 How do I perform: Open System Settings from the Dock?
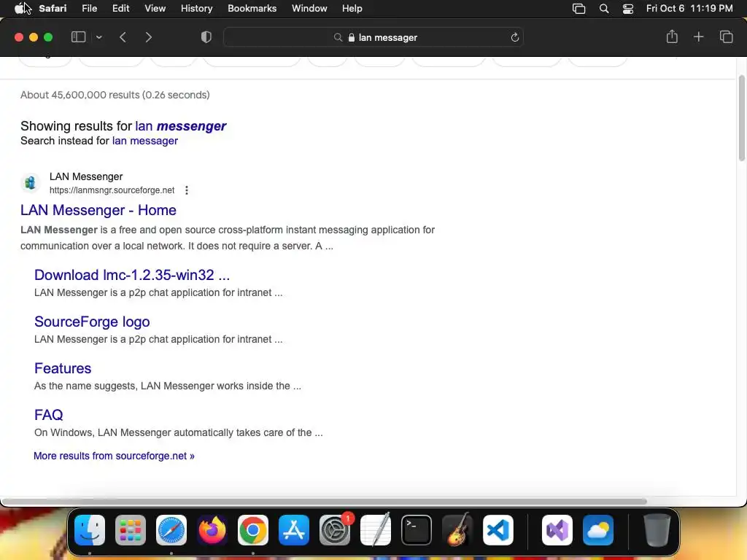pyautogui.click(x=335, y=530)
